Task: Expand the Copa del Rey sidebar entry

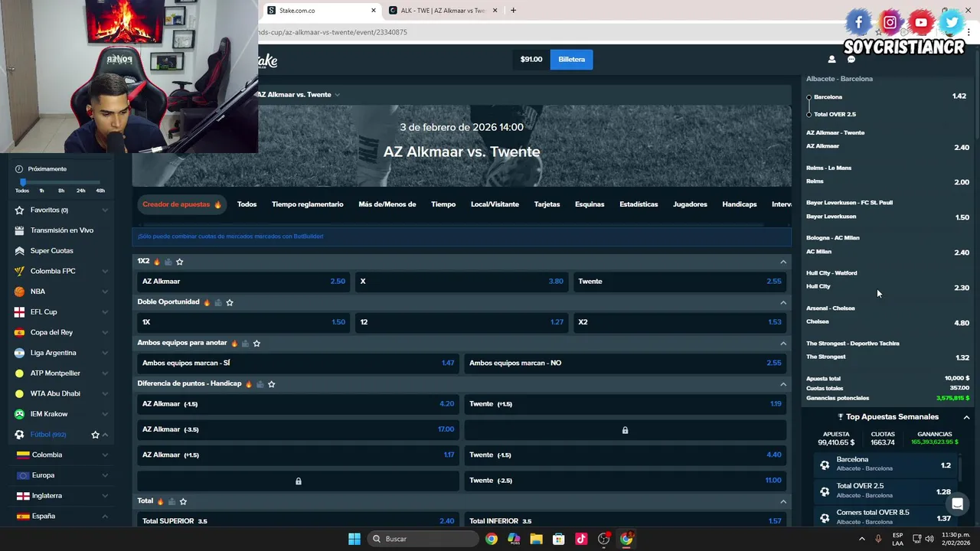Action: click(105, 332)
